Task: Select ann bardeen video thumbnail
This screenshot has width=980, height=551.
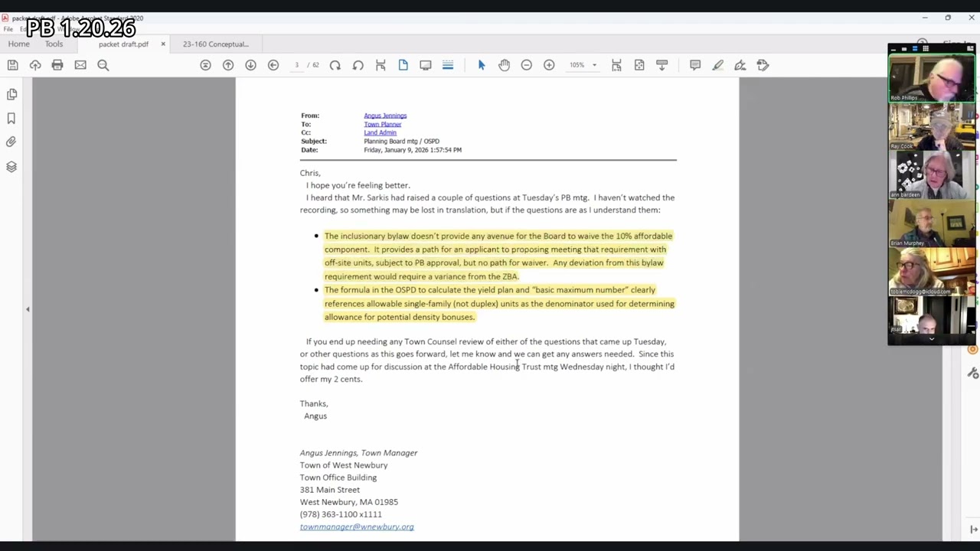Action: coord(932,174)
